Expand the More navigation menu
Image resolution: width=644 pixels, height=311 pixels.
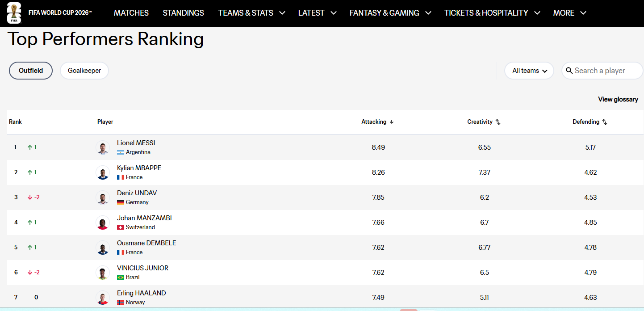(x=569, y=13)
